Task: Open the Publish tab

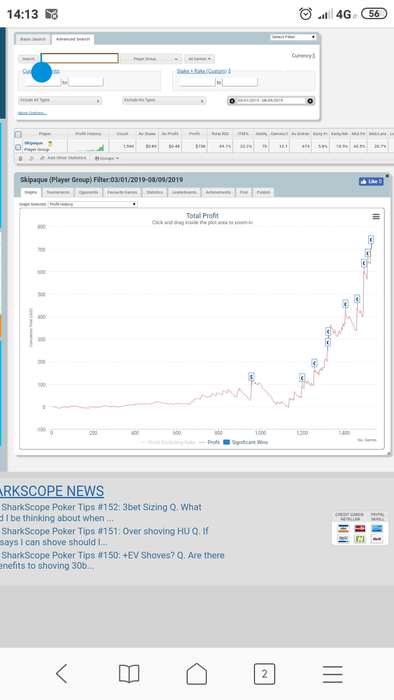Action: pyautogui.click(x=263, y=192)
